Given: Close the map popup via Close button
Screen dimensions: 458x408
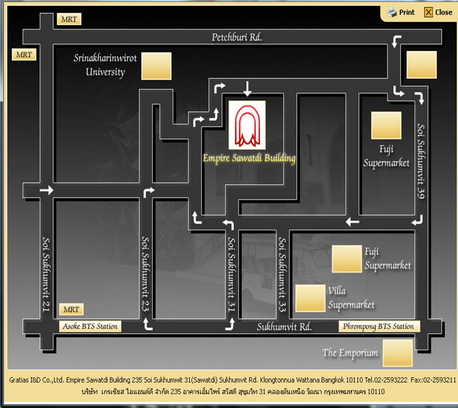Looking at the screenshot, I should tap(438, 12).
